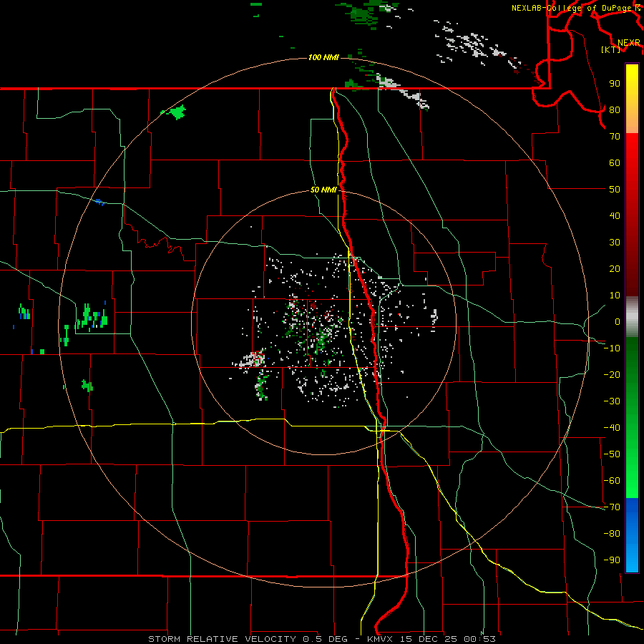Click the -80 value on velocity scale
The image size is (644, 644).
tap(612, 534)
